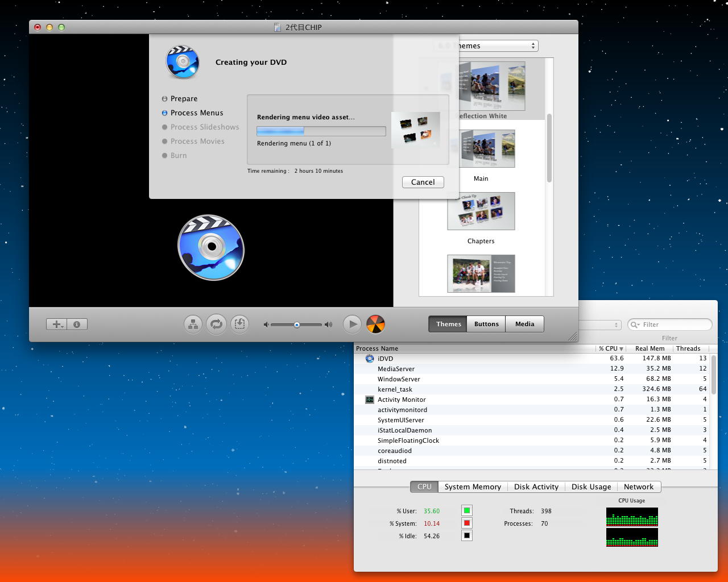
Task: Click the motion loop button
Action: (216, 325)
